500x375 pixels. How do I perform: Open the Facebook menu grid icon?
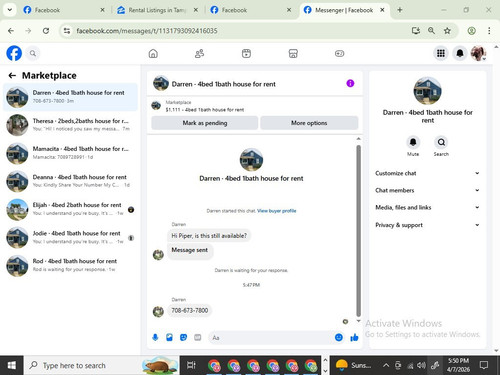[441, 53]
